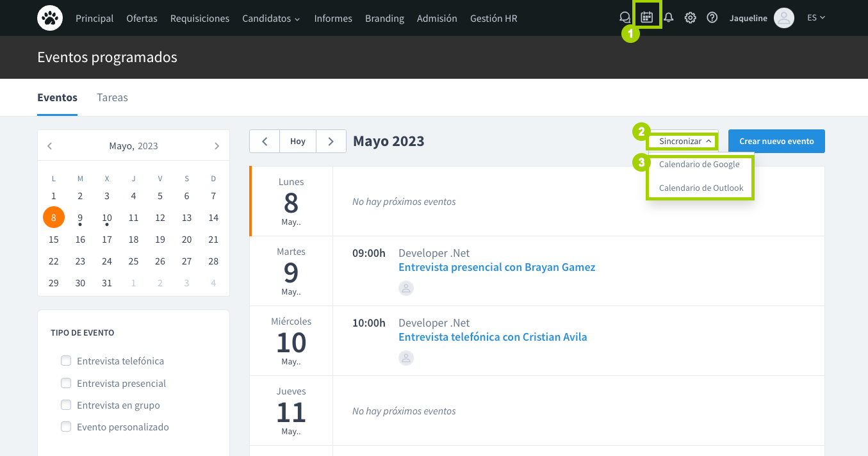This screenshot has height=456, width=868.
Task: Open the notifications bell icon
Action: (x=668, y=18)
